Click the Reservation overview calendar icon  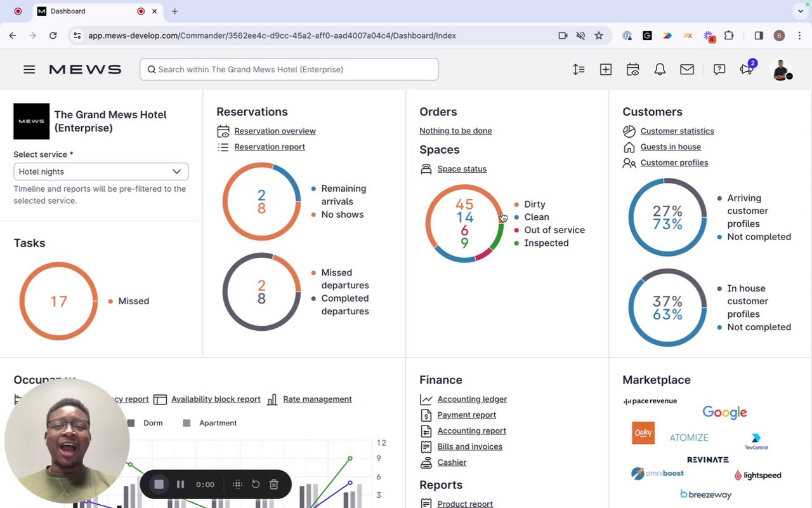point(223,131)
